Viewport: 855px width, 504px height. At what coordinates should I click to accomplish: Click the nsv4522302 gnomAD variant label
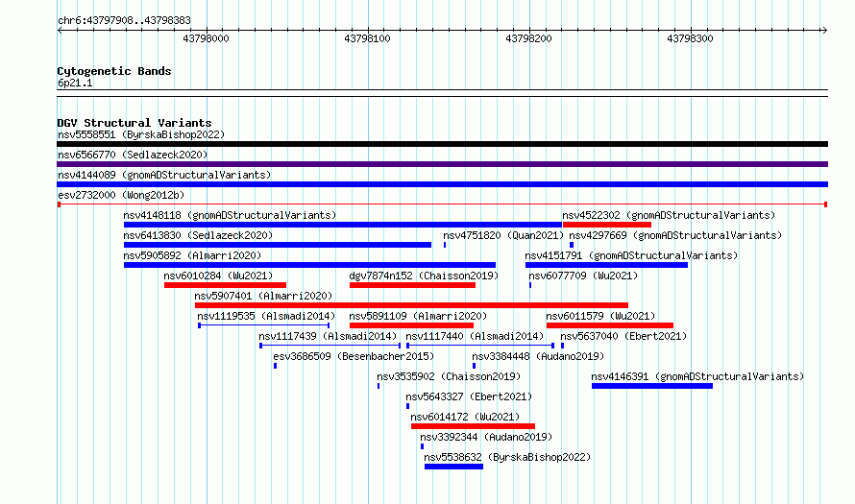669,215
